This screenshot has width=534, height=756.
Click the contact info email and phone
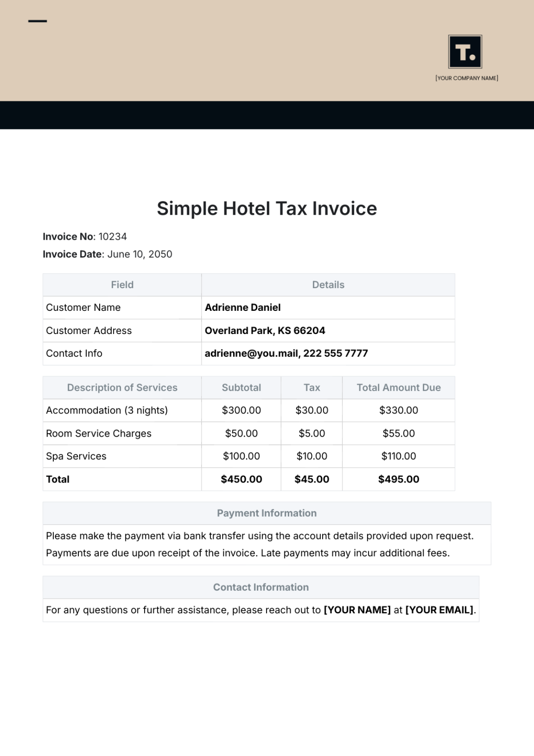click(x=286, y=353)
